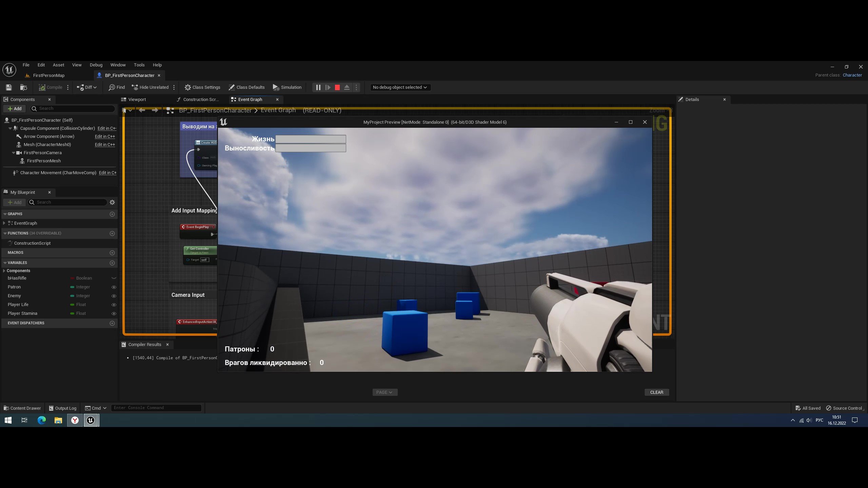The image size is (868, 488).
Task: Open Class Settings for the Blueprint
Action: (202, 87)
